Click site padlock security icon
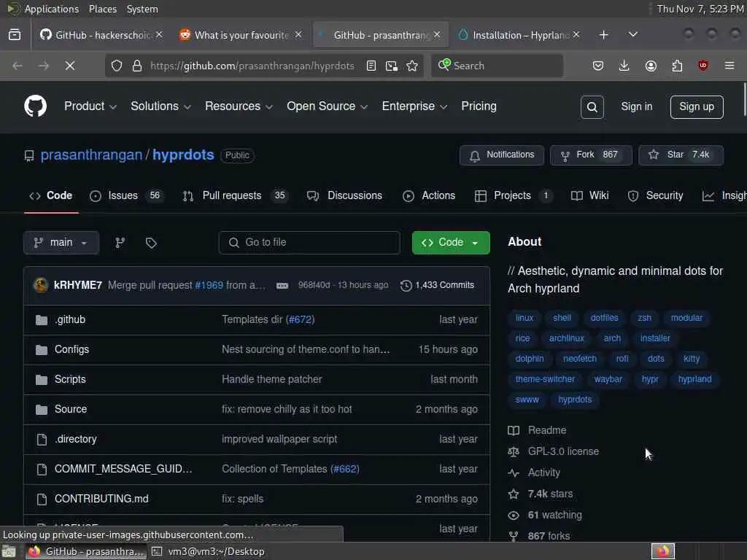The width and height of the screenshot is (747, 560). tap(137, 66)
